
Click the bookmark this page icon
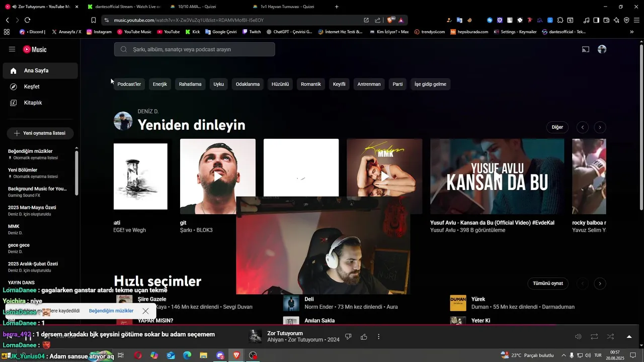tap(93, 20)
